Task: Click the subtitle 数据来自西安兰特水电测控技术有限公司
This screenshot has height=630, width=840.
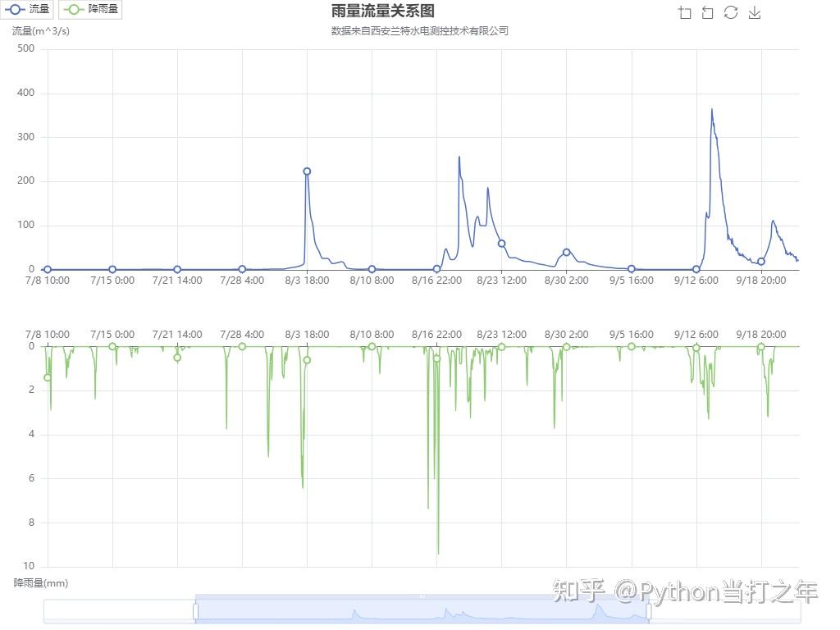Action: click(x=418, y=30)
